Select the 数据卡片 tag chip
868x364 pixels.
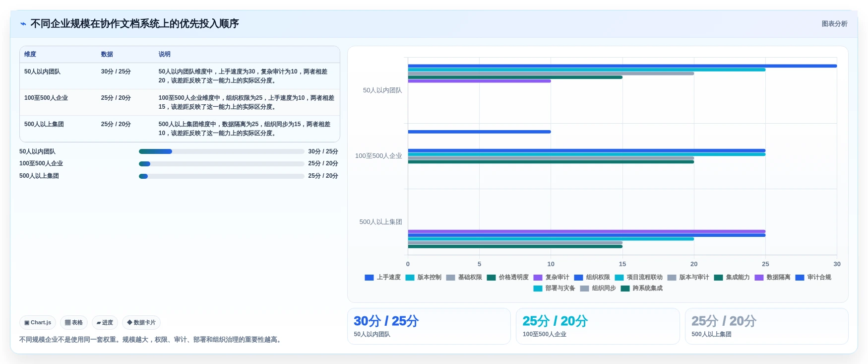(141, 322)
